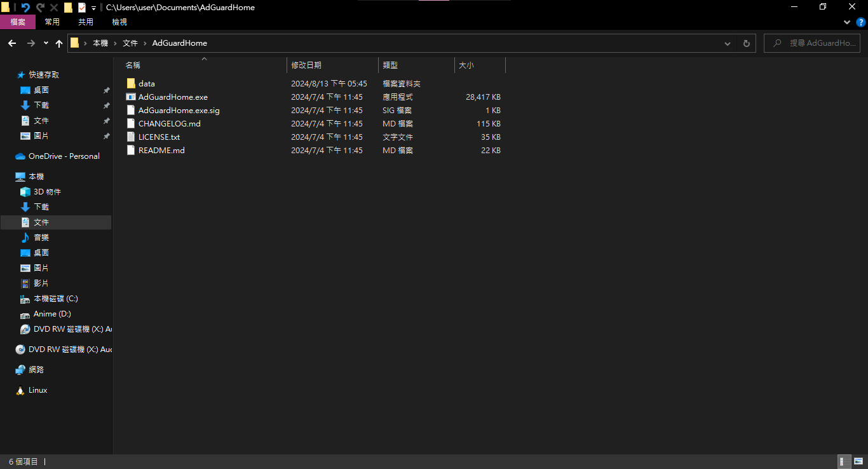Click the refresh icon beside the address bar

pyautogui.click(x=746, y=43)
